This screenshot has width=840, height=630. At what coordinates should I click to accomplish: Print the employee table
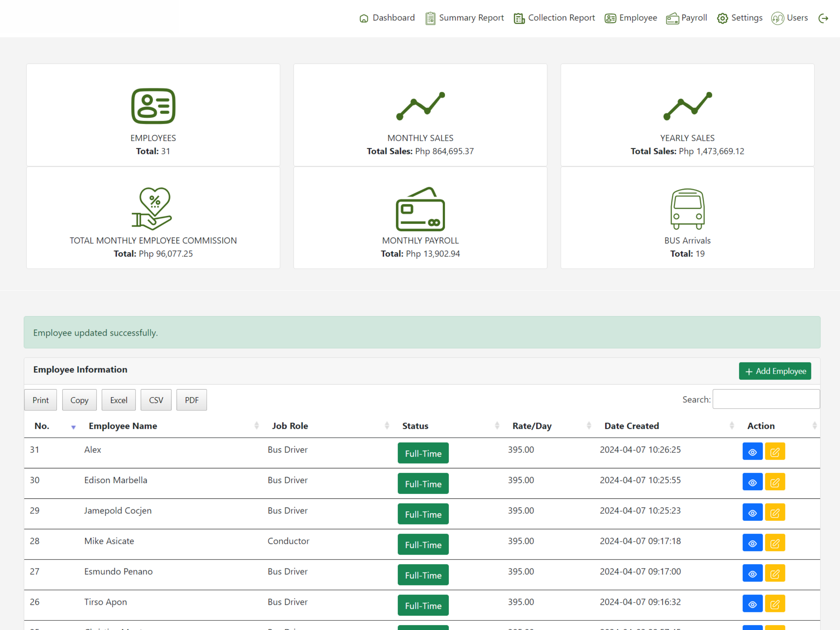[41, 400]
